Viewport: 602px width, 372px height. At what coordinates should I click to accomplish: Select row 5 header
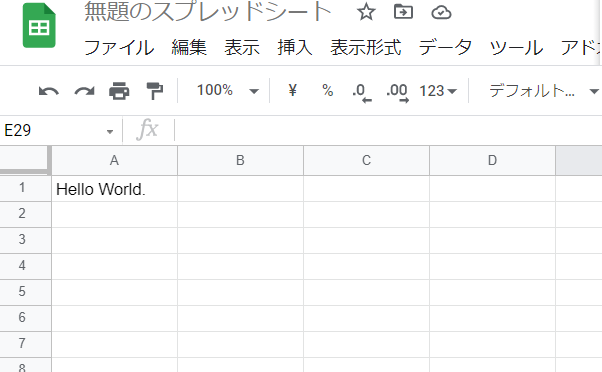pyautogui.click(x=25, y=292)
